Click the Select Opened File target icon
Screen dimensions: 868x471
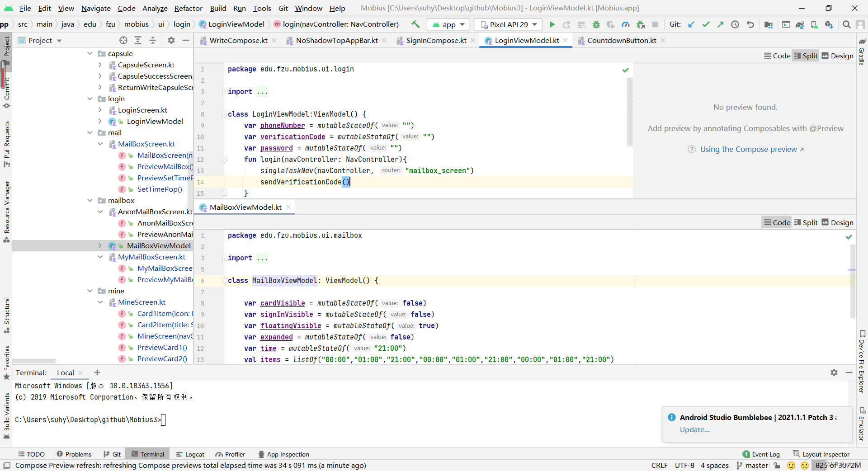click(123, 40)
